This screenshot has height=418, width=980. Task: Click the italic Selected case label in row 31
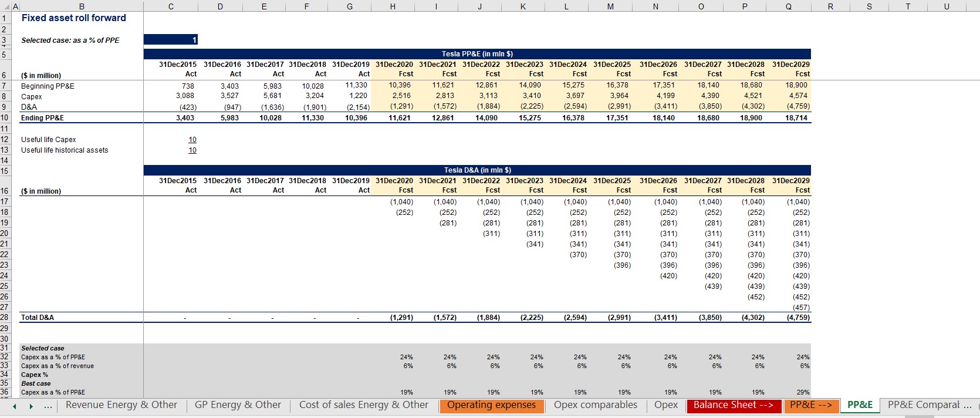click(x=43, y=348)
